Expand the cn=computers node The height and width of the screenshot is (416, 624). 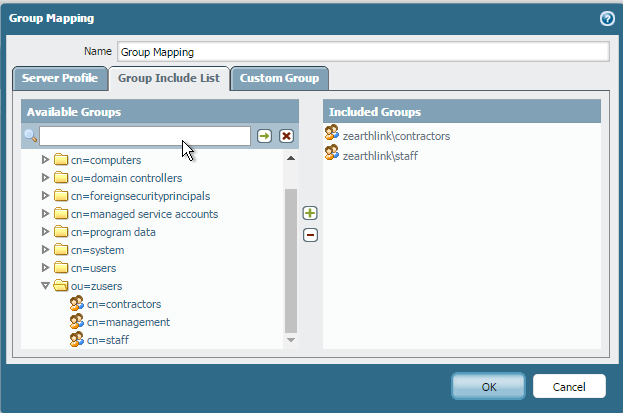45,160
